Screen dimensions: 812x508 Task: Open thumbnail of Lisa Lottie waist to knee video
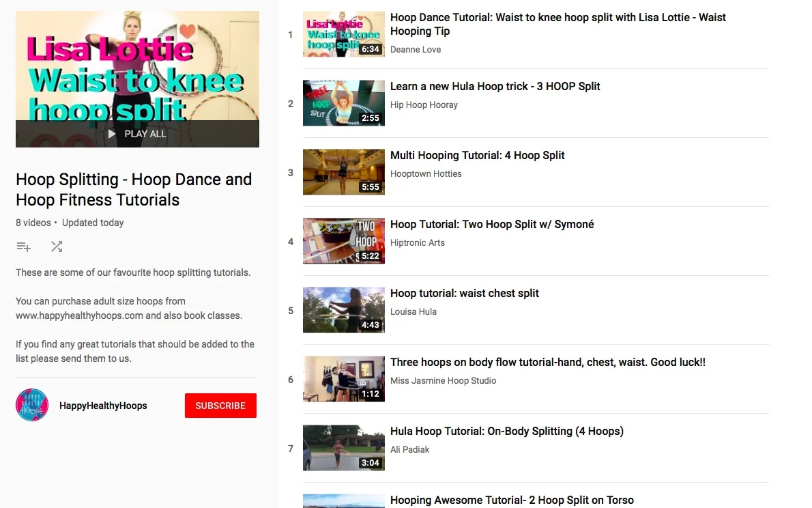pos(344,34)
